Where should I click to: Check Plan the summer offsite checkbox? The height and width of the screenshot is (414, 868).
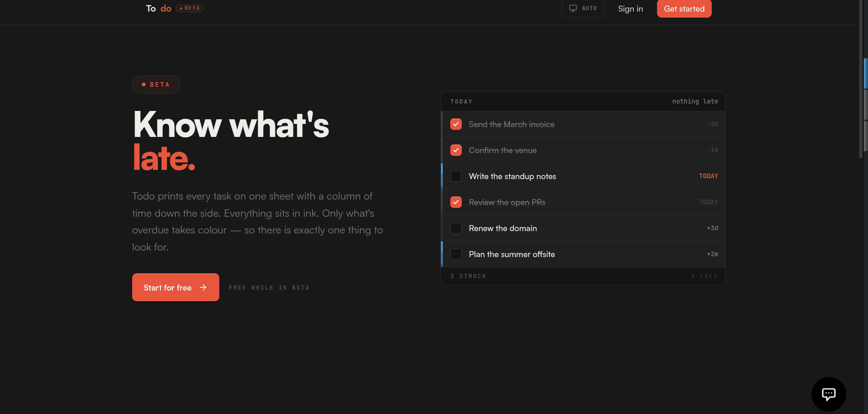pos(456,254)
